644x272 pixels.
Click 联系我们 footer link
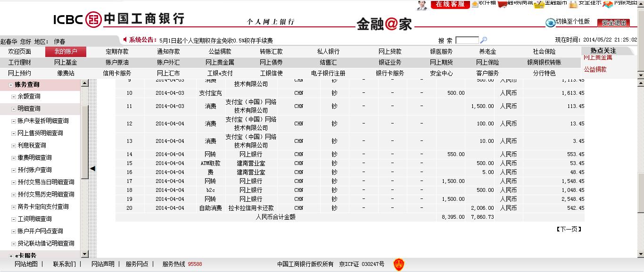pos(64,264)
